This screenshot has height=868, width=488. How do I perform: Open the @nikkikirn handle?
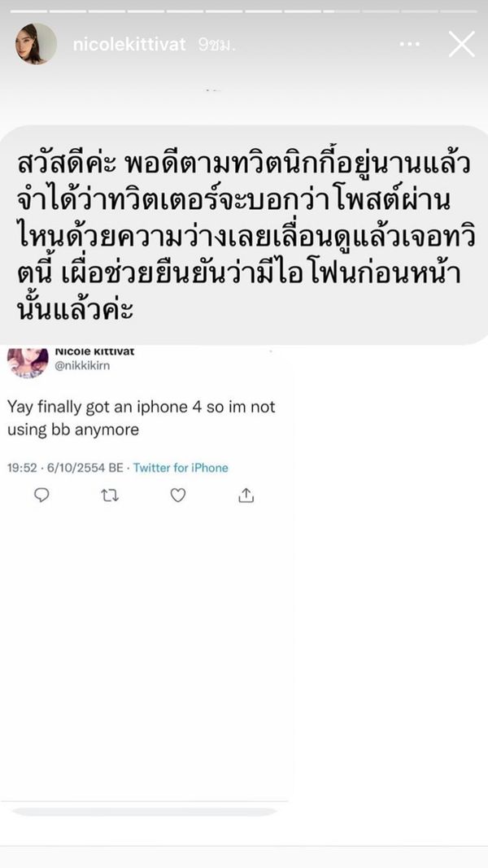[x=82, y=366]
